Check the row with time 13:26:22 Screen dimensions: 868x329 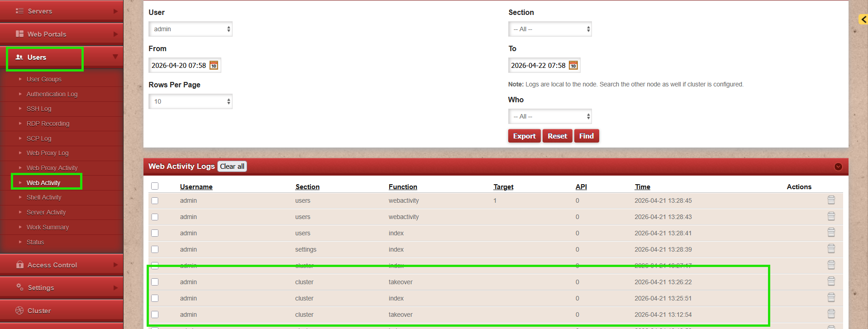coord(155,282)
